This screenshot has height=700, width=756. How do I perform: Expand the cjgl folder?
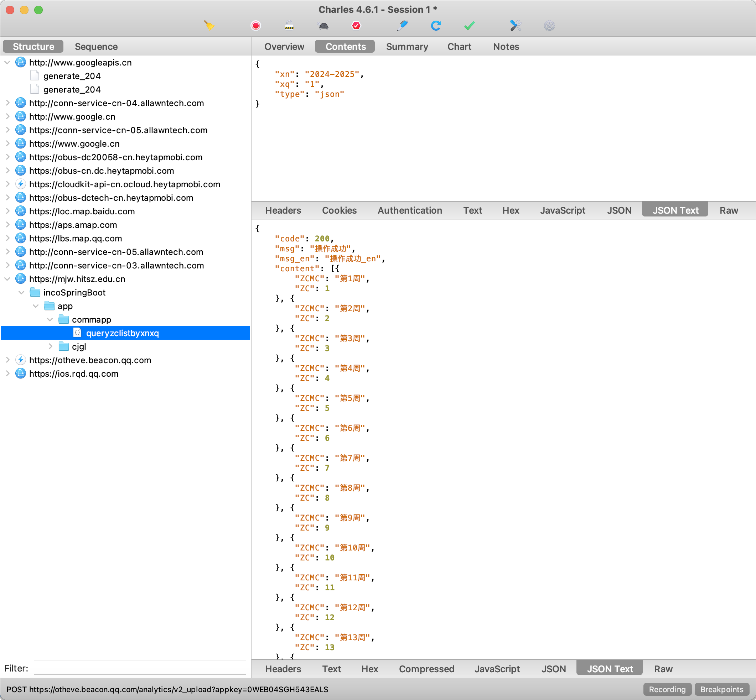(x=50, y=346)
